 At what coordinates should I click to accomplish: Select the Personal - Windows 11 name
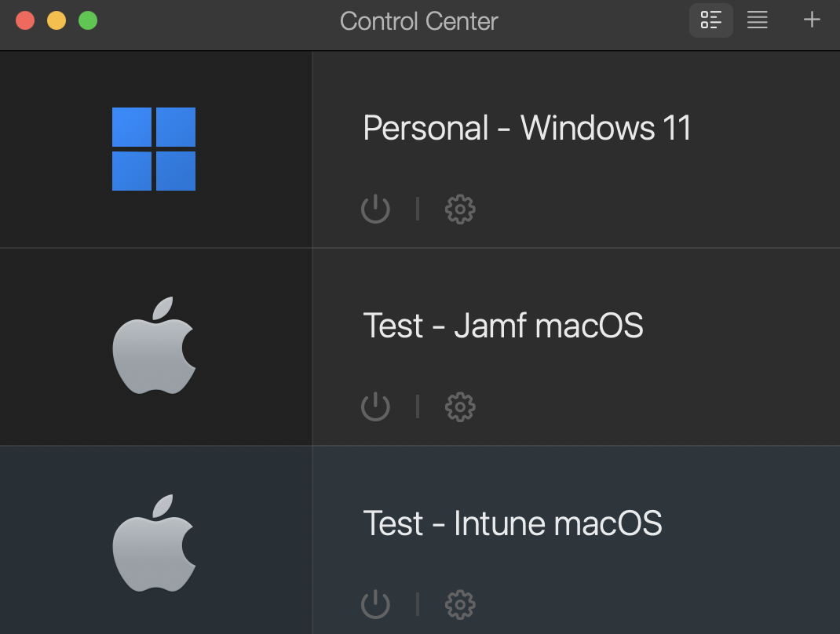coord(527,128)
